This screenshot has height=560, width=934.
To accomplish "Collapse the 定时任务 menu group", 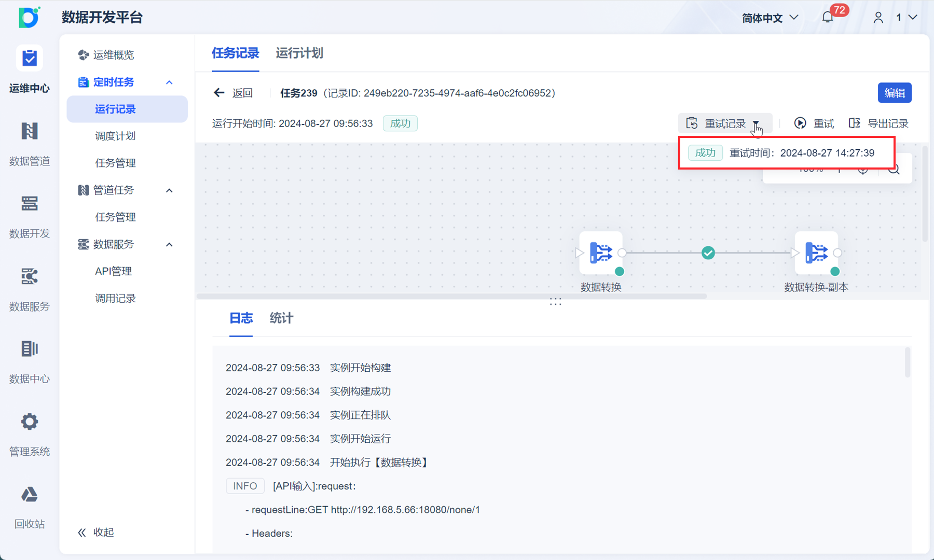I will coord(169,82).
